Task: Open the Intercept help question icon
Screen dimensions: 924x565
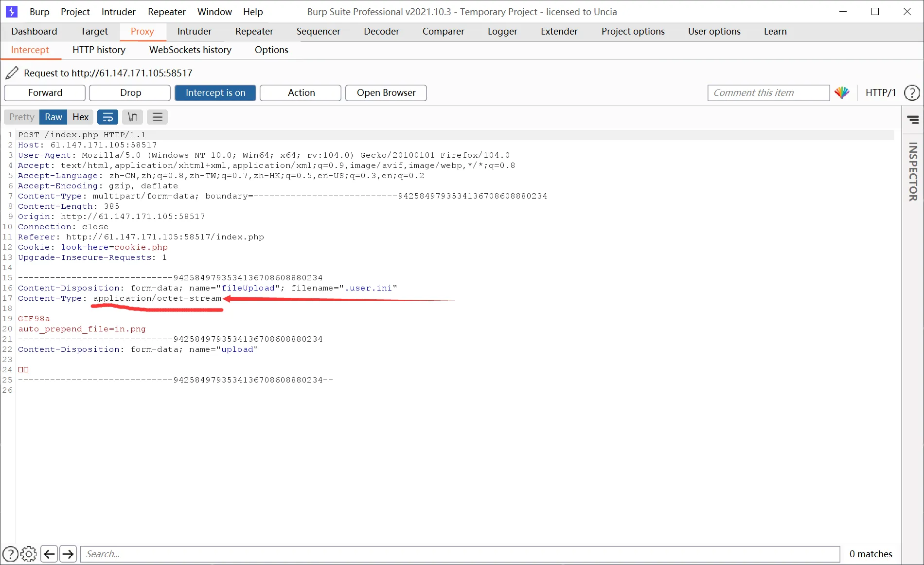Action: tap(912, 92)
